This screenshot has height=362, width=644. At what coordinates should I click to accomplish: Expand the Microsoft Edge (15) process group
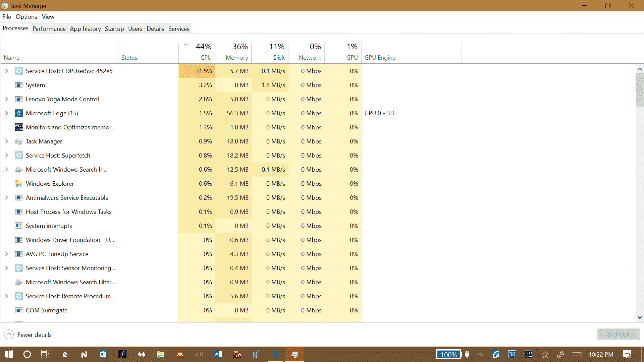(6, 113)
